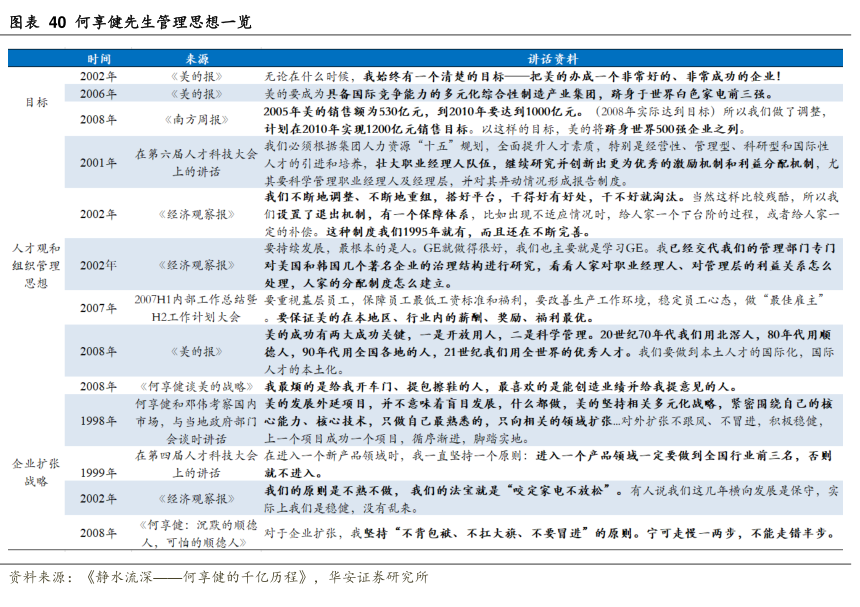Screen dimensions: 860x607
Task: Select the source '何享健和邓伟考察国内市场' cell
Action: point(196,421)
